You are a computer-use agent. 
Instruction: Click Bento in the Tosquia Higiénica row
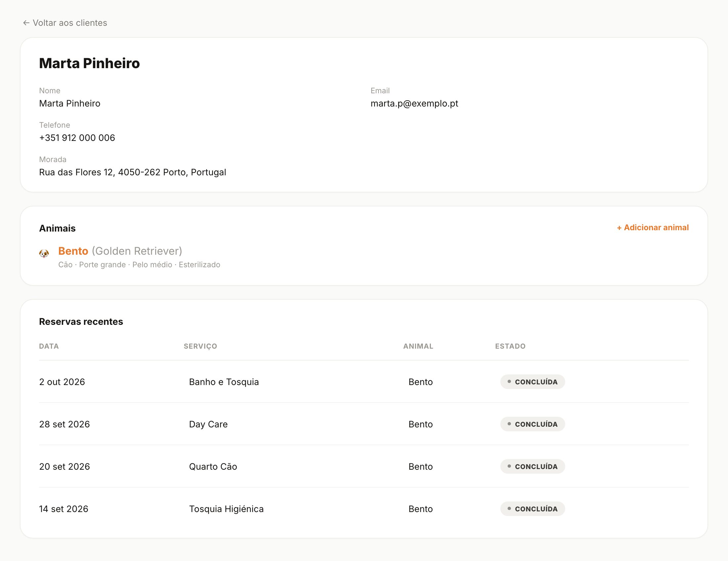(x=421, y=509)
